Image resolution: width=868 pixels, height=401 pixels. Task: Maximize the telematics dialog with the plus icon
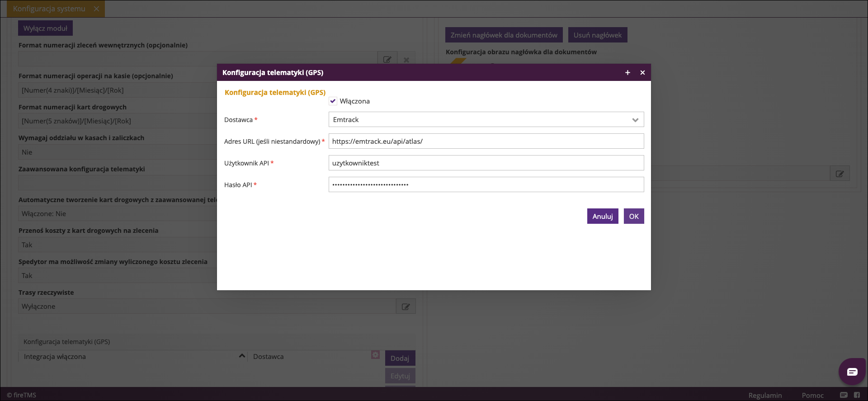click(627, 72)
